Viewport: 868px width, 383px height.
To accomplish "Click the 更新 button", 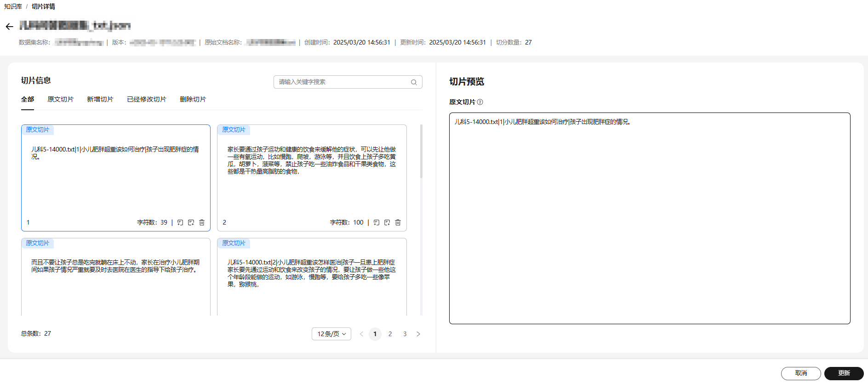I will tap(844, 373).
